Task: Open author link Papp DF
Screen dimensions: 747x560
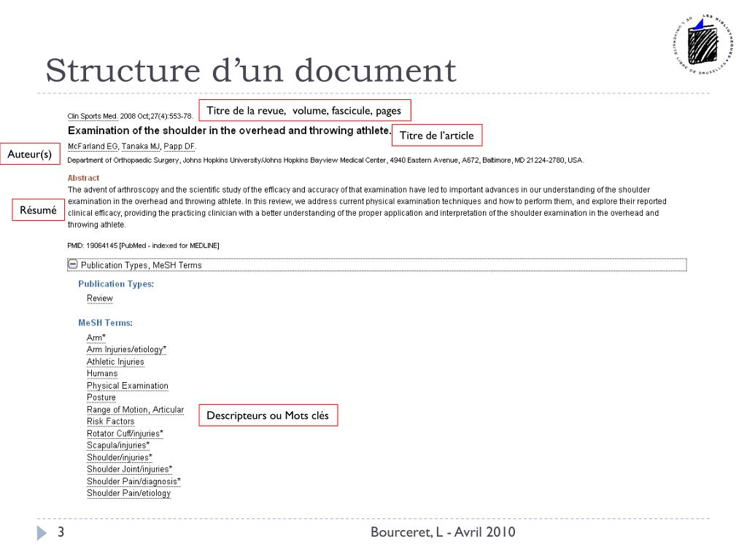Action: (x=179, y=146)
